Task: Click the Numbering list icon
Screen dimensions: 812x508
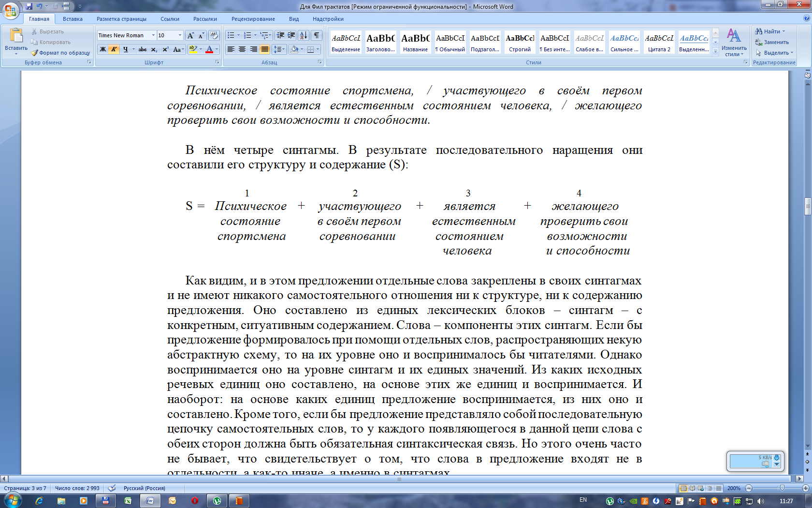Action: coord(247,35)
